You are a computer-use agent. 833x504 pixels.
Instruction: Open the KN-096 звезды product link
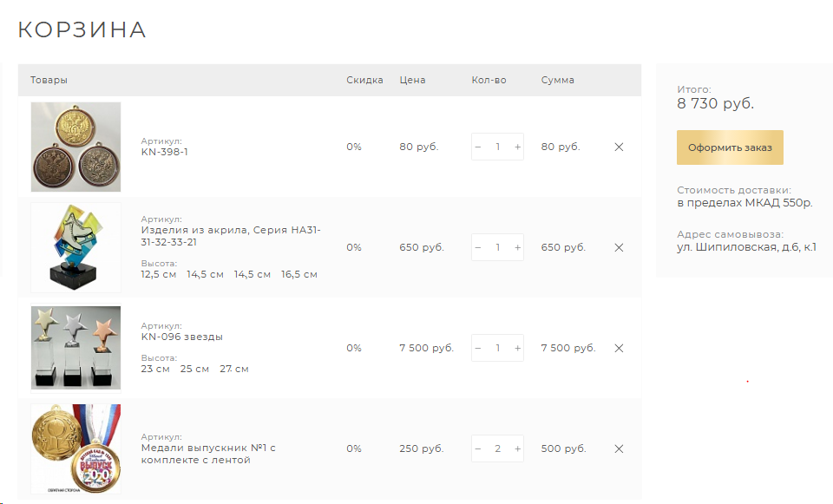tap(181, 337)
